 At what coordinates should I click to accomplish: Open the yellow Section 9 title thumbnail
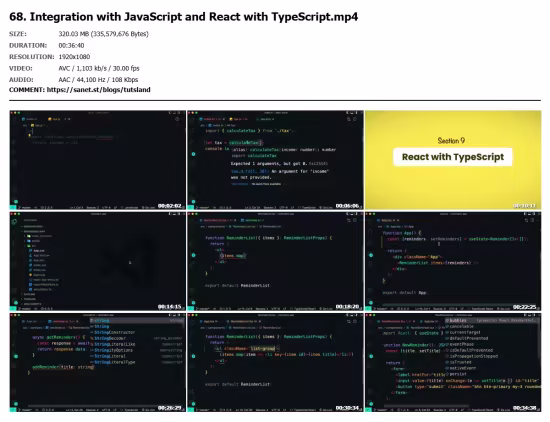click(x=453, y=160)
